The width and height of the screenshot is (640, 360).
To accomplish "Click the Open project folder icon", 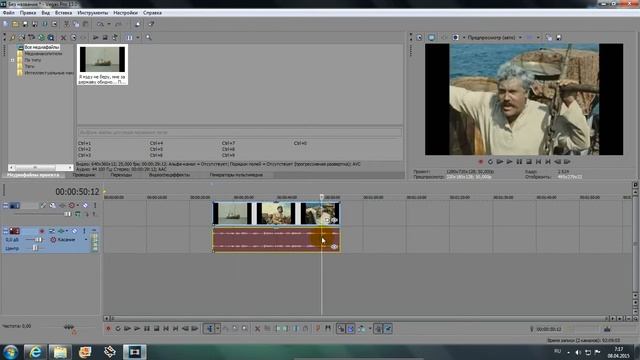I will (x=15, y=24).
